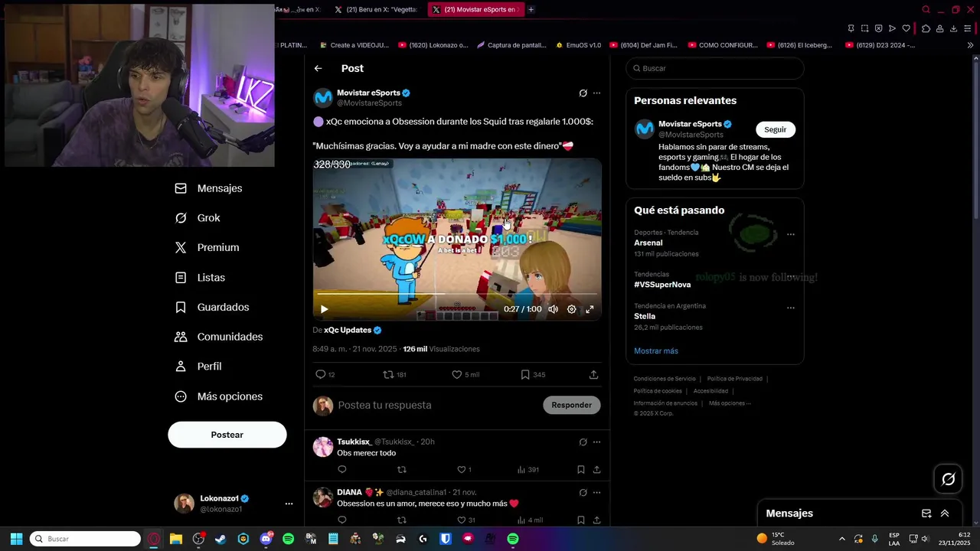Seek on the video progress bar
The width and height of the screenshot is (980, 551).
pyautogui.click(x=457, y=293)
